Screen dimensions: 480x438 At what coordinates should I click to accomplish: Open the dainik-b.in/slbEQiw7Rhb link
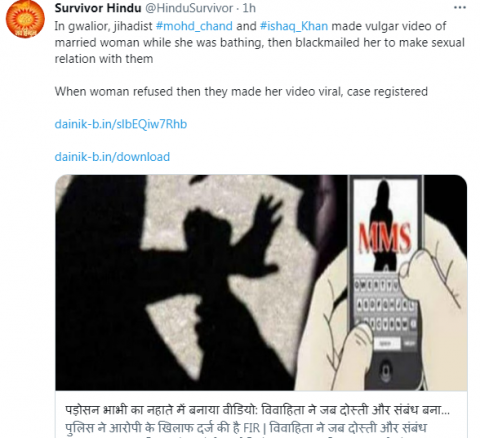click(x=121, y=124)
